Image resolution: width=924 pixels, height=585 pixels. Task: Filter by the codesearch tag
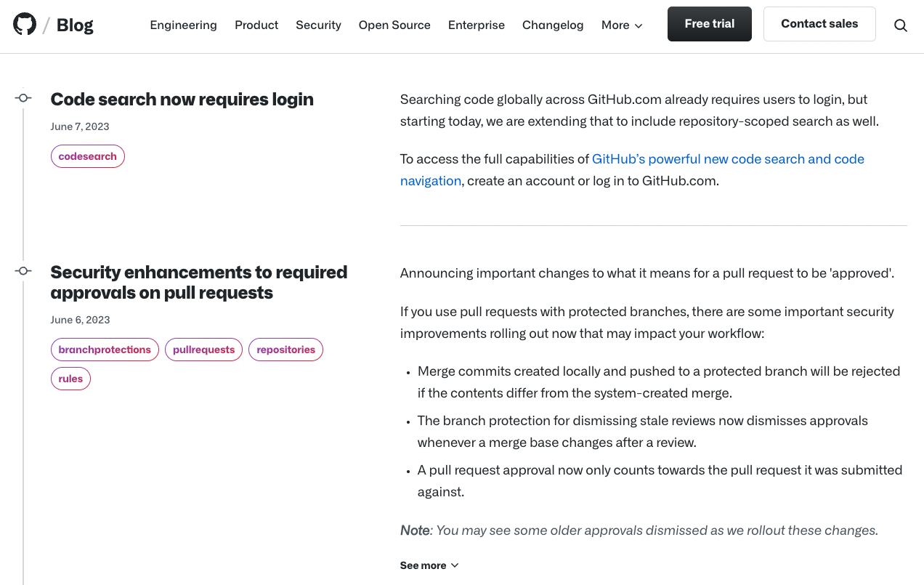point(88,156)
